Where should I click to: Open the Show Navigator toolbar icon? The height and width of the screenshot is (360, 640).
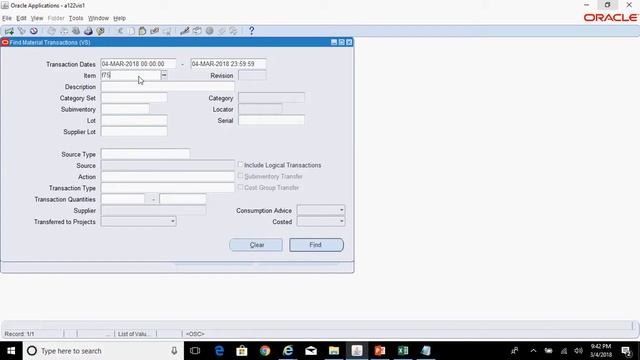[x=33, y=31]
